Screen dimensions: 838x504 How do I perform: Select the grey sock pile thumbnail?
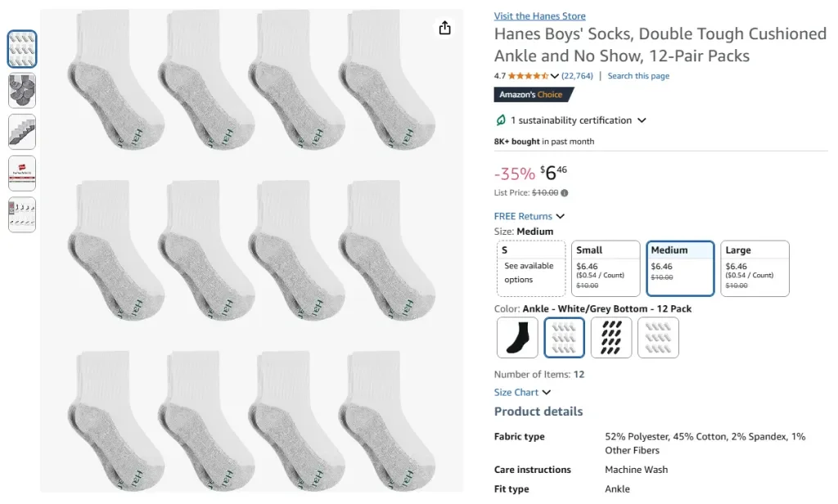[21, 91]
